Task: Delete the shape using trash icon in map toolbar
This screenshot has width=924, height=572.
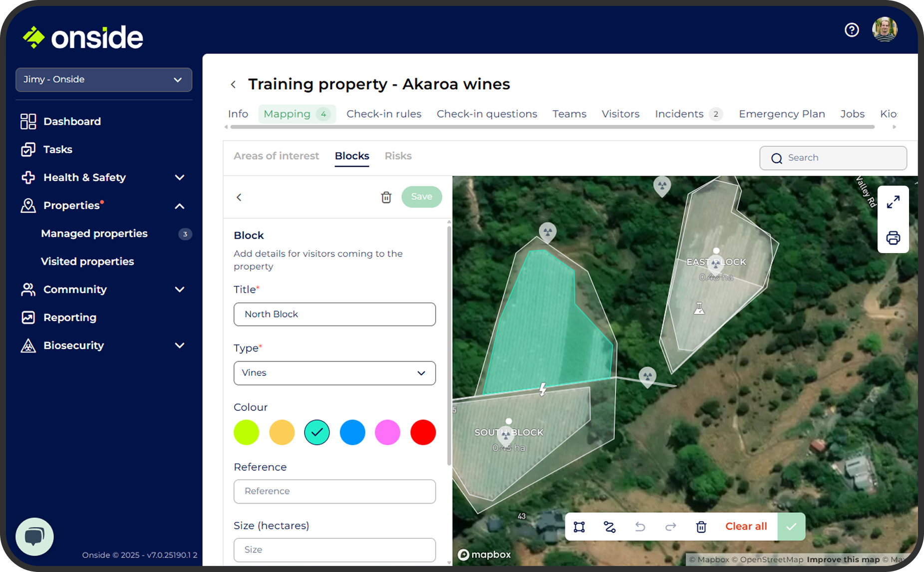Action: coord(701,527)
